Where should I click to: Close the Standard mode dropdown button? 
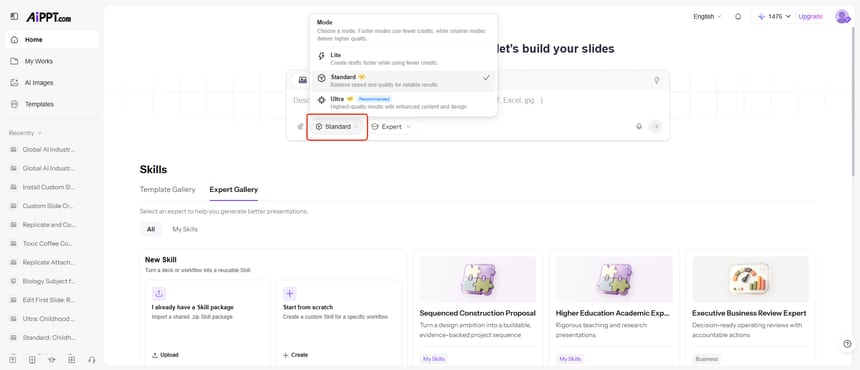[337, 127]
